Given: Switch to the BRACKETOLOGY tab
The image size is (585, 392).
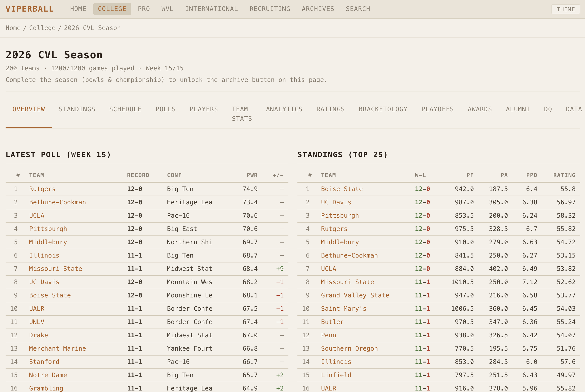Looking at the screenshot, I should click(x=383, y=109).
